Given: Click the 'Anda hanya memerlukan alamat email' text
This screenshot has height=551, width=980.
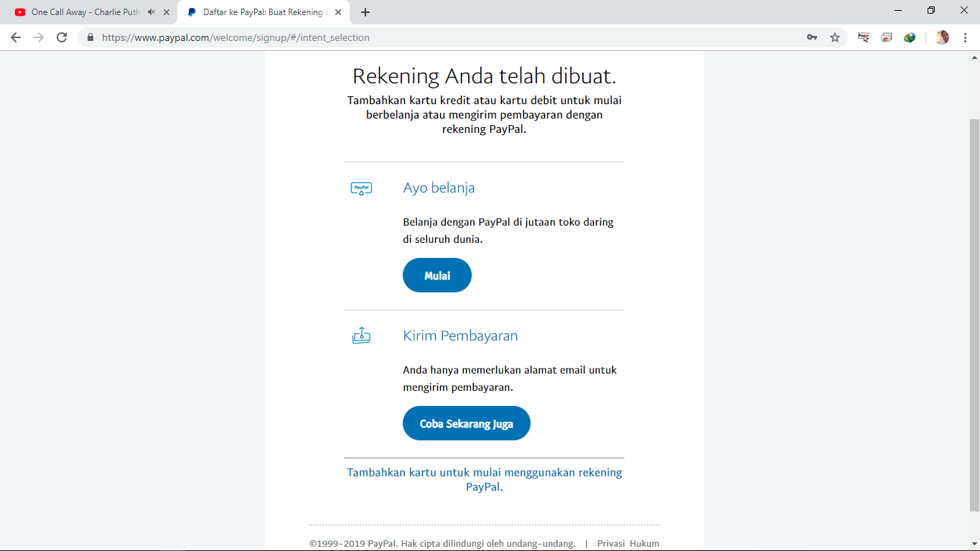Looking at the screenshot, I should [x=510, y=379].
